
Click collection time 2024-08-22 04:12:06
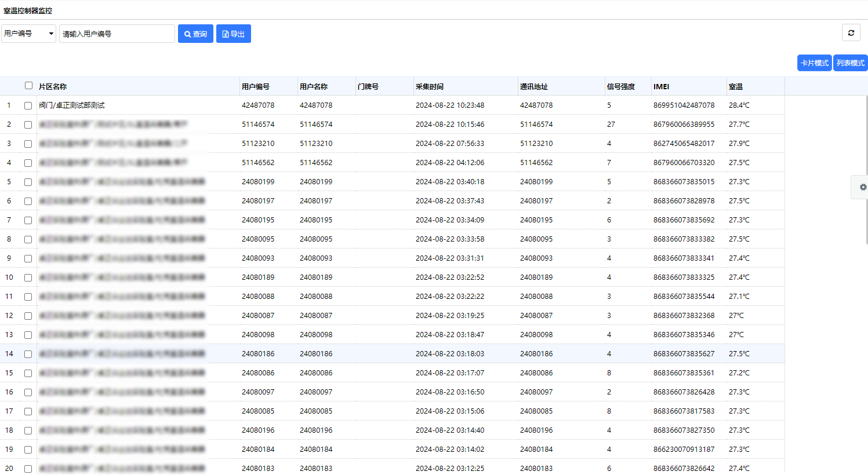click(x=450, y=163)
